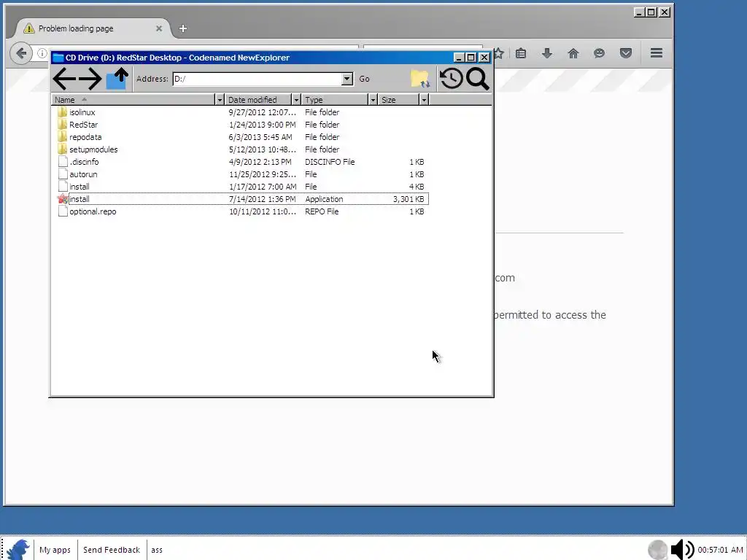Sort by the Type column header
The image size is (747, 560).
pyautogui.click(x=336, y=99)
